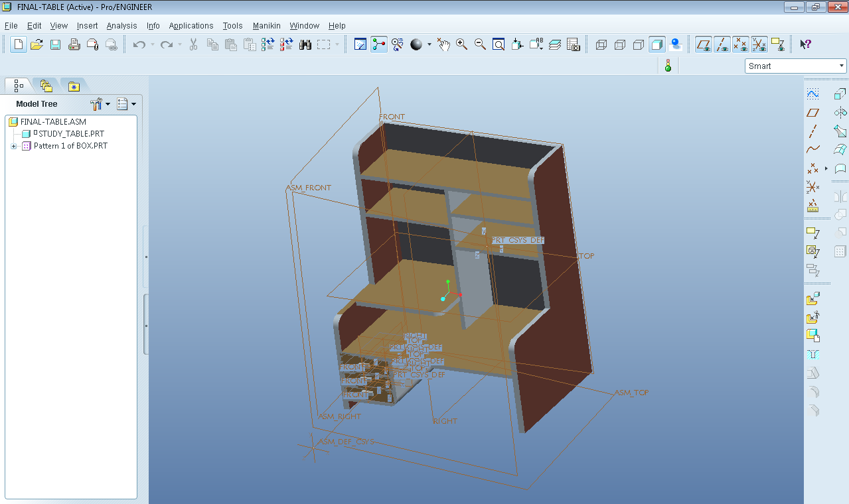Click the Zoom In magnifier icon
This screenshot has height=504, width=849.
tap(461, 44)
